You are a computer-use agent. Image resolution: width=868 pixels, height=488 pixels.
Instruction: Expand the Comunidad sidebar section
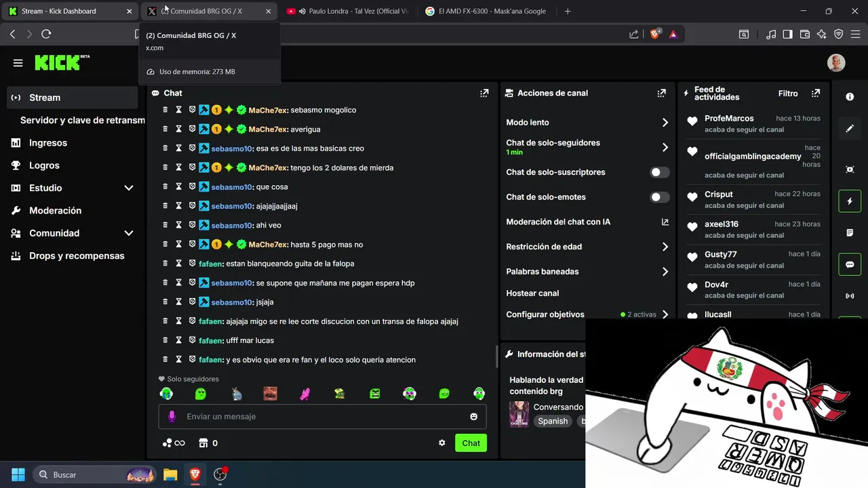[x=129, y=233]
